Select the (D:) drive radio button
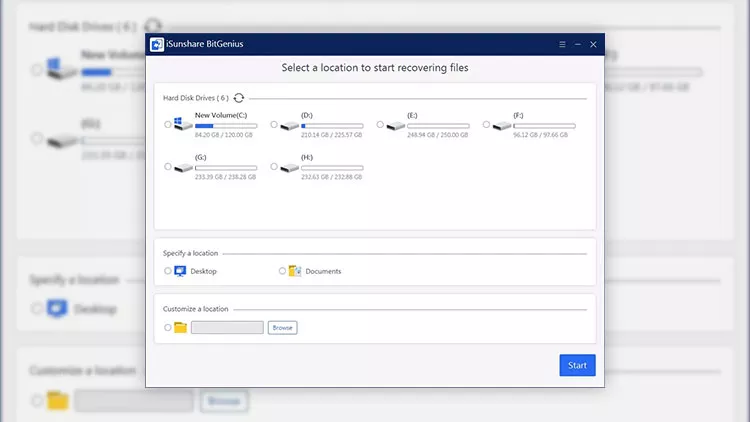The image size is (750, 422). (x=274, y=124)
